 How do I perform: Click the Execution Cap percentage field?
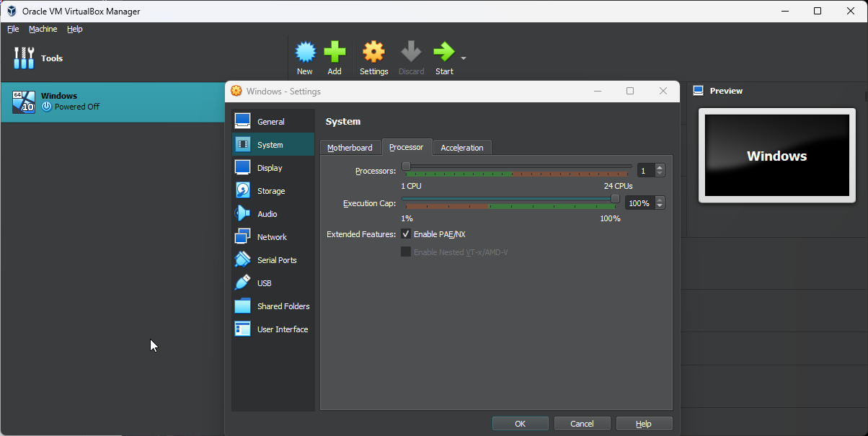(x=639, y=203)
